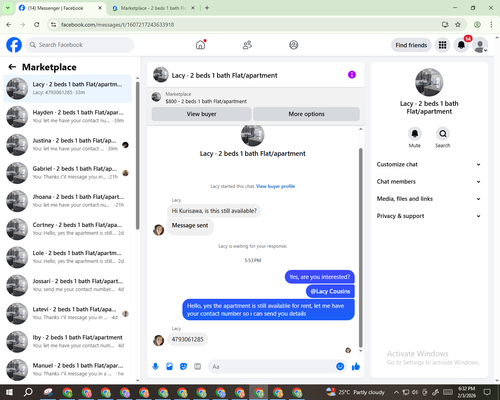The image size is (500, 400).
Task: Open conversation with Gabriel
Action: point(67,173)
